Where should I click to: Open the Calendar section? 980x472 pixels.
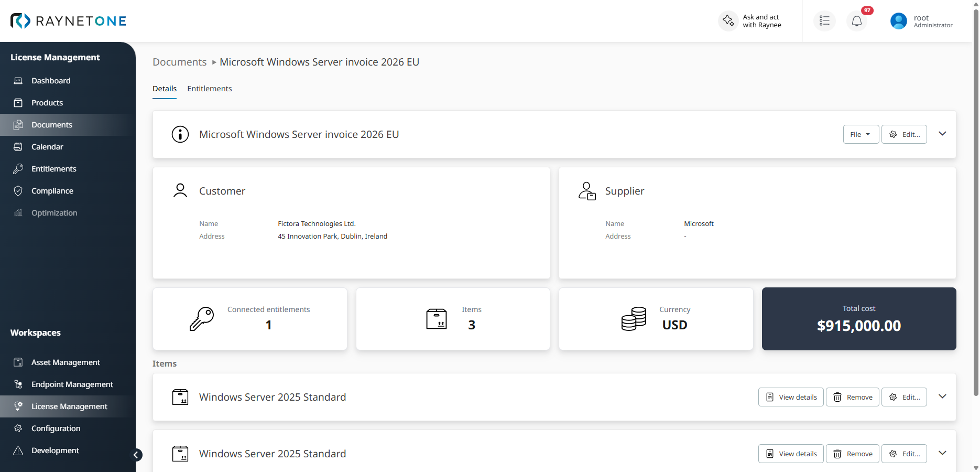pos(68,147)
